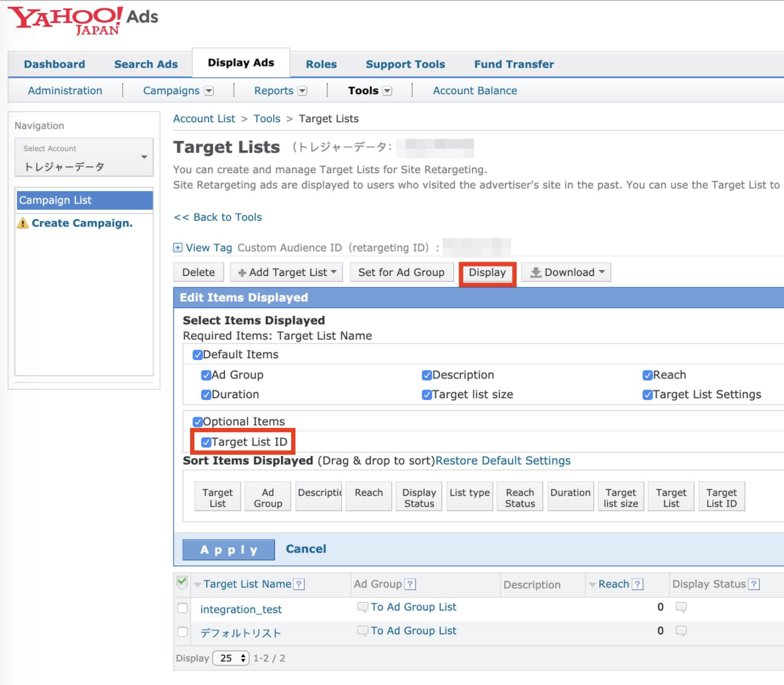Select the integration_test row checkbox

[182, 608]
